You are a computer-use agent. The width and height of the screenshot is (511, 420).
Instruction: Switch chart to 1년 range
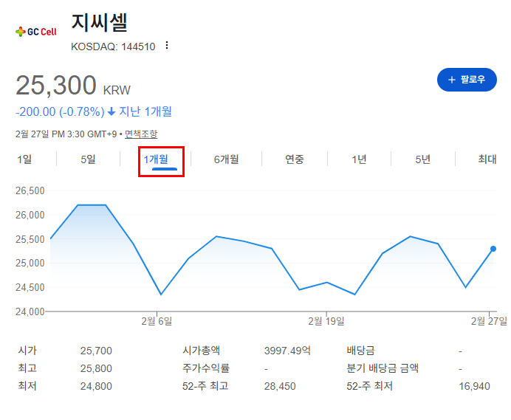tap(359, 159)
